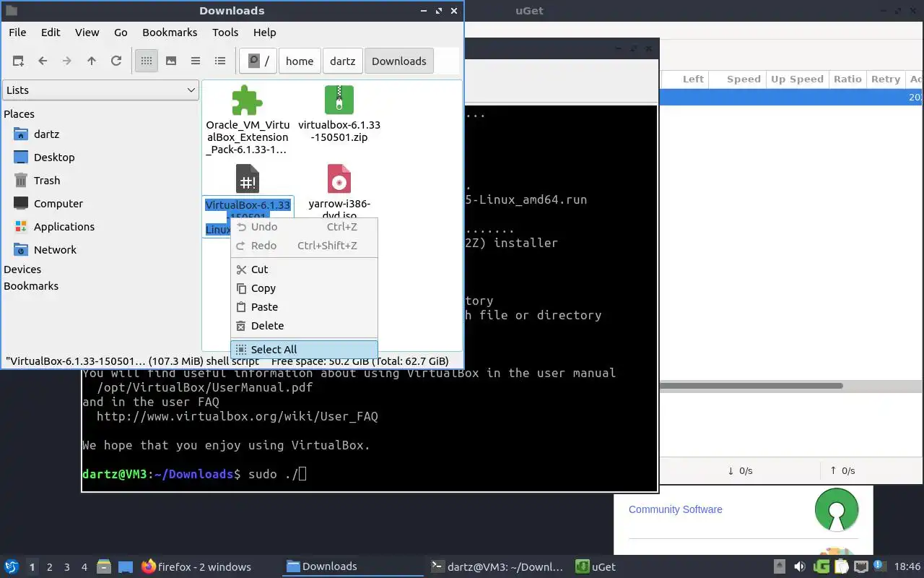Screen dimensions: 924x578
Task: Open Network in the Places sidebar
Action: point(55,250)
